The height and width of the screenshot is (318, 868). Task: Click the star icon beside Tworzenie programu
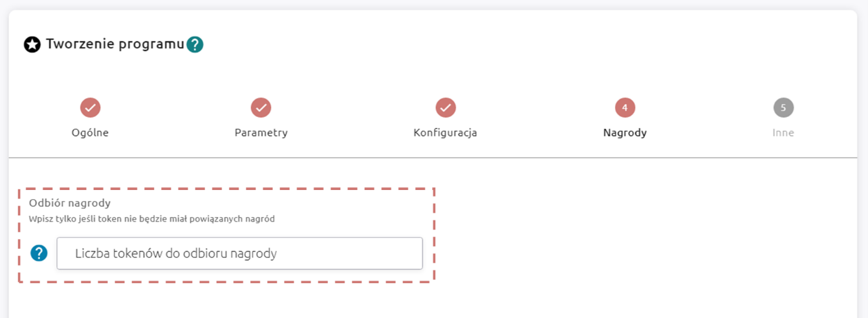[x=32, y=45]
